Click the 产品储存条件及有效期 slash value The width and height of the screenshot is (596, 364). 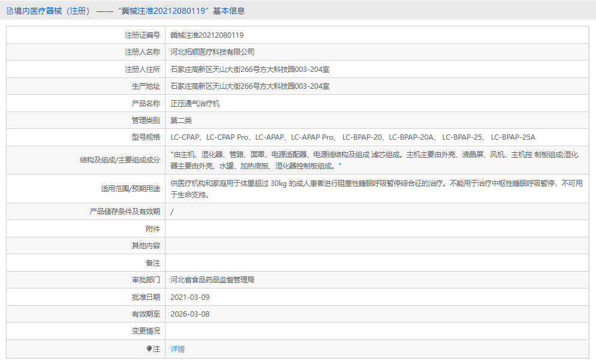click(173, 211)
